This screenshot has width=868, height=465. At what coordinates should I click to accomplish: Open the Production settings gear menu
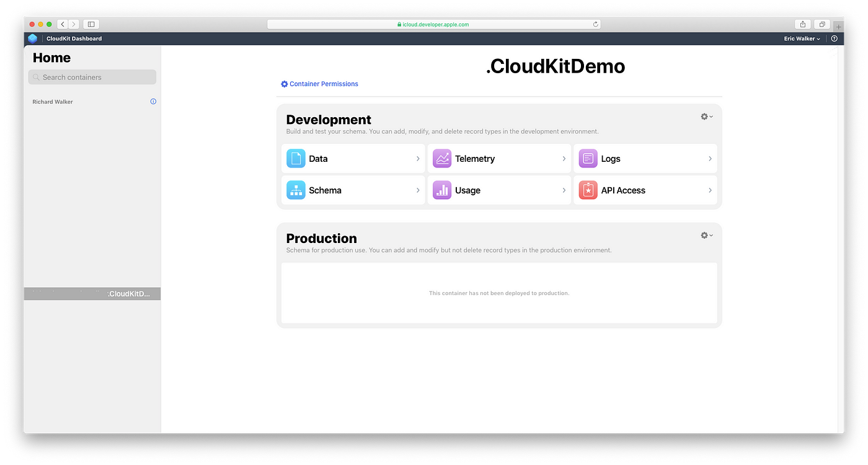pos(707,235)
